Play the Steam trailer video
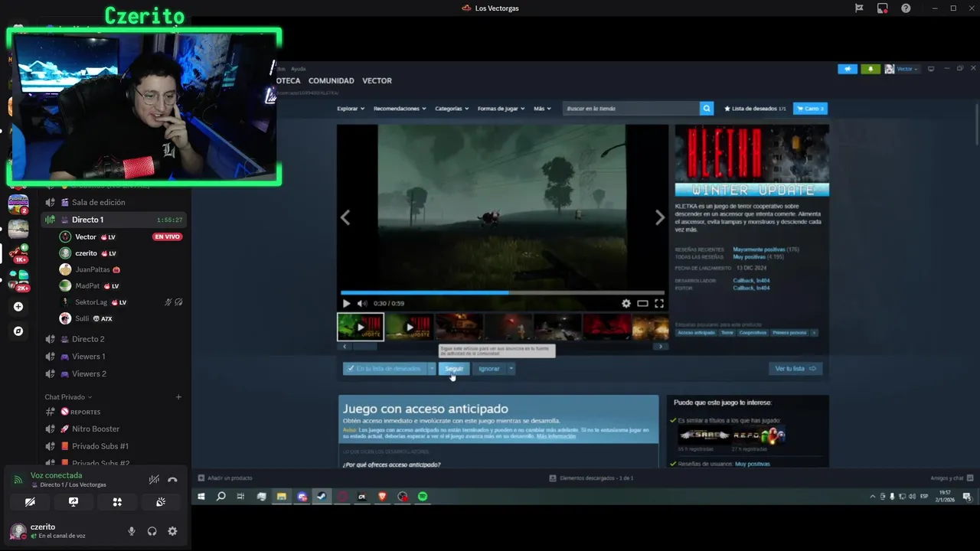The image size is (980, 551). tap(346, 303)
